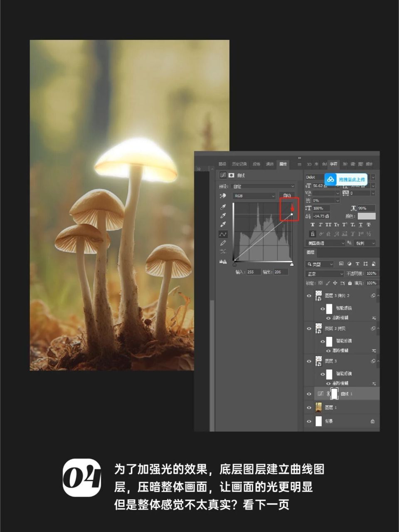Hide the 图层 3 拷贝 layer
This screenshot has width=399, height=532.
309,329
